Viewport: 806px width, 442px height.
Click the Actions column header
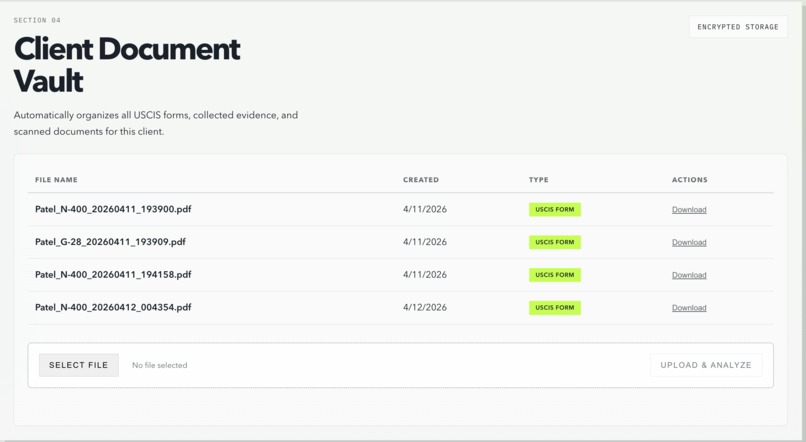[x=689, y=180]
